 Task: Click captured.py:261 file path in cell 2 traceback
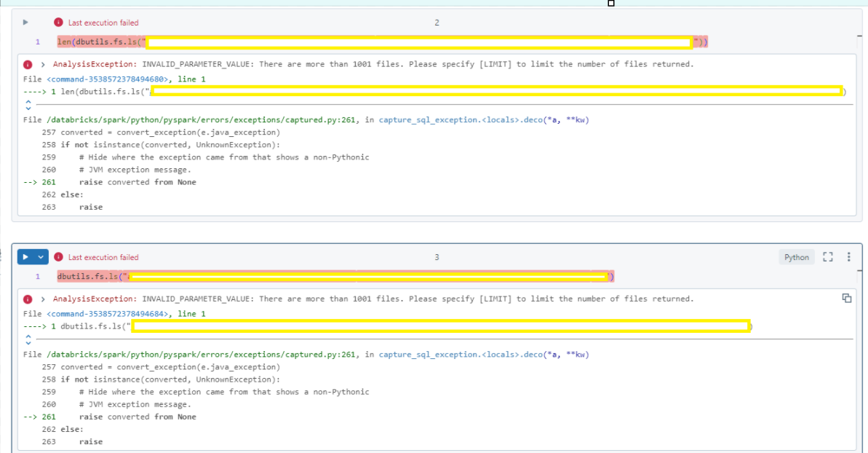[x=201, y=119]
